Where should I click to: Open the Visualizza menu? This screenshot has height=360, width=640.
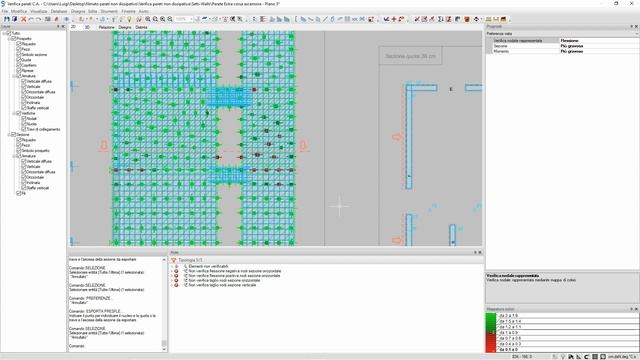(x=39, y=11)
